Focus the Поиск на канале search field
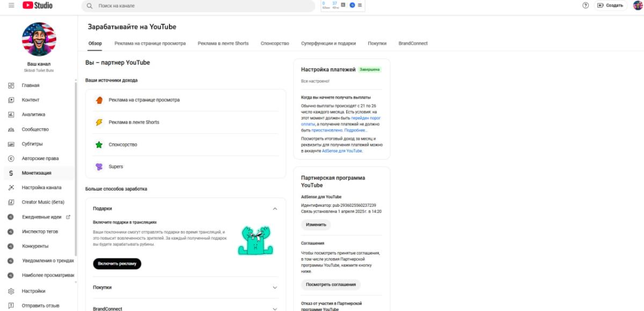 [x=198, y=5]
